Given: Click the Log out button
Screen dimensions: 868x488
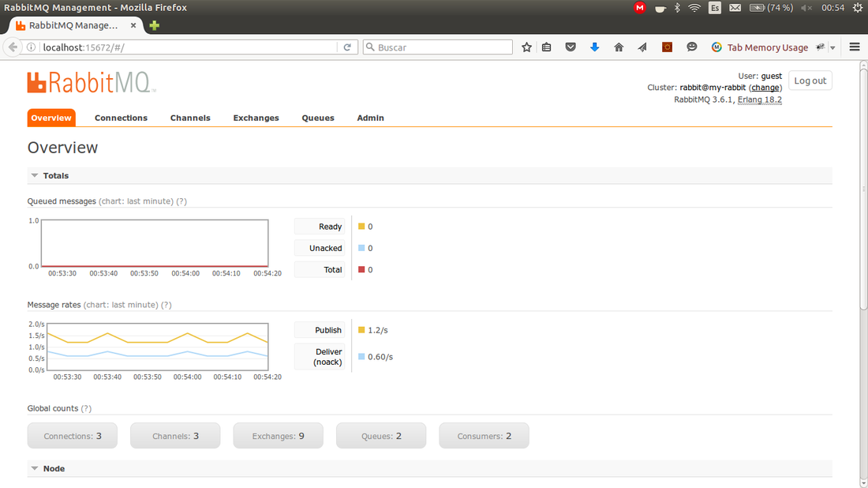Looking at the screenshot, I should click(810, 81).
